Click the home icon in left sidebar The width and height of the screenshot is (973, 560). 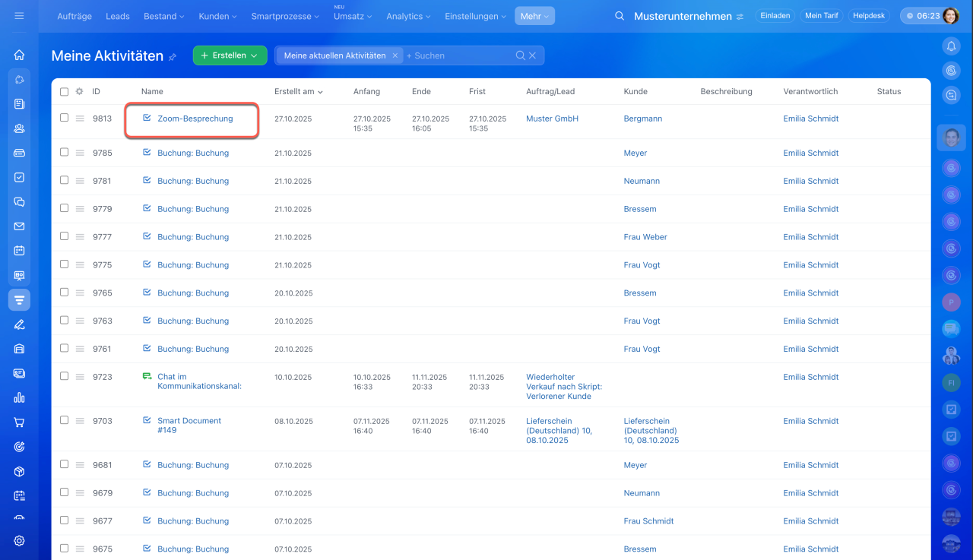[x=19, y=55]
